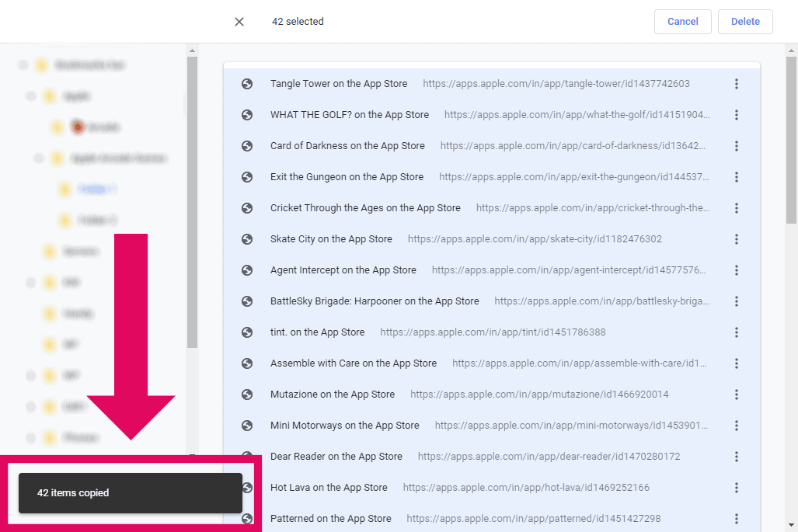Open more options for Assemble with Care bookmark
The width and height of the screenshot is (798, 532).
(x=737, y=363)
